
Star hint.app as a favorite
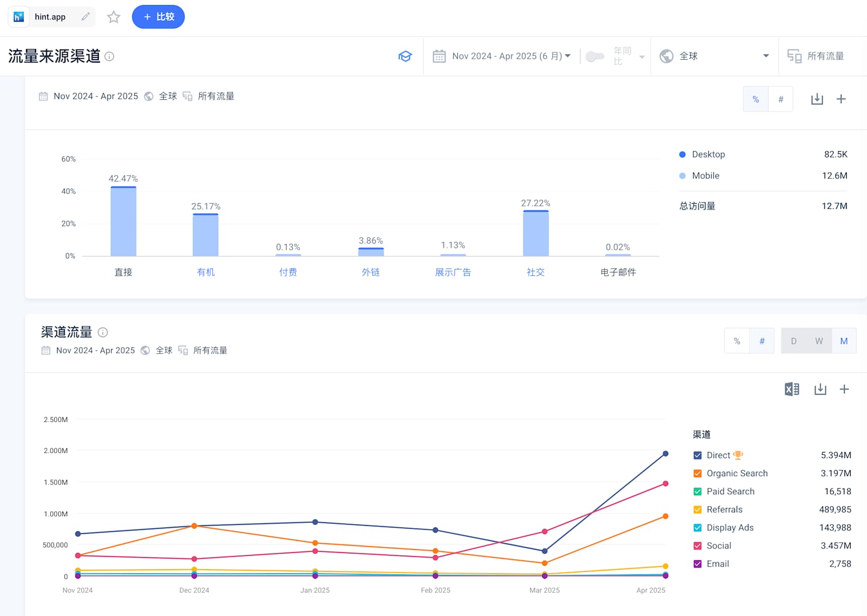pos(114,17)
